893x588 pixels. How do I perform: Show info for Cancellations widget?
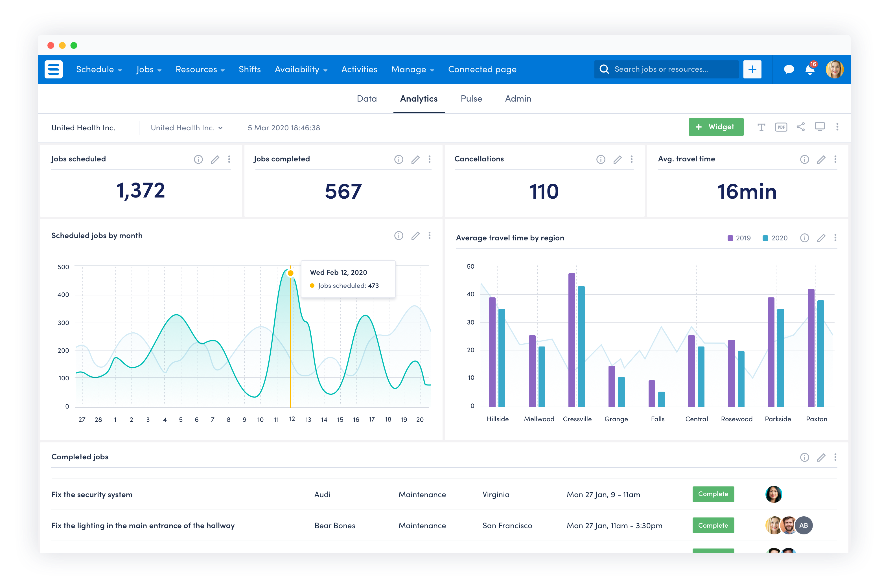point(601,160)
